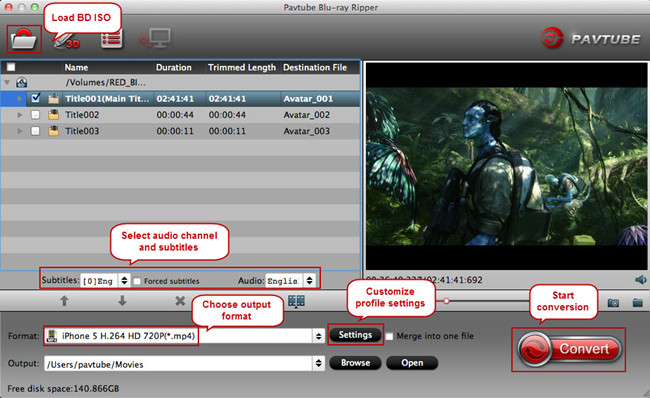Image resolution: width=650 pixels, height=398 pixels.
Task: Click the iPhone format profile icon
Action: point(52,336)
